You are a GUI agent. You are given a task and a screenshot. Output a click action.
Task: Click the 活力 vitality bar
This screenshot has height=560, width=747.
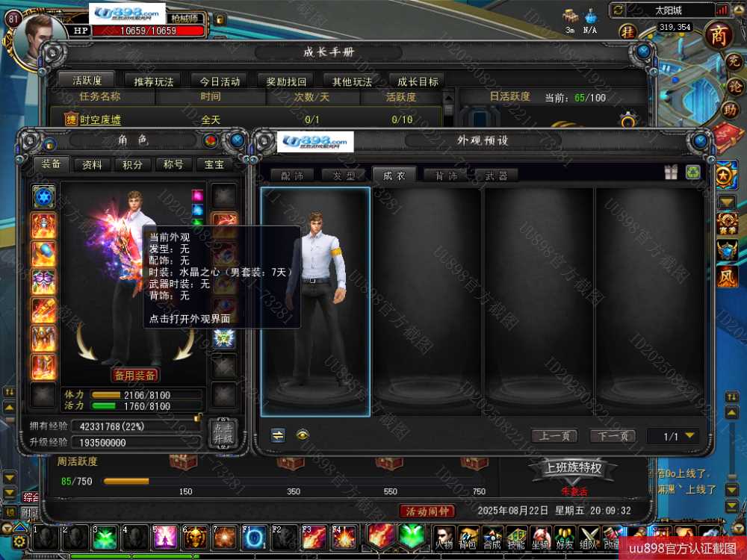coord(146,405)
